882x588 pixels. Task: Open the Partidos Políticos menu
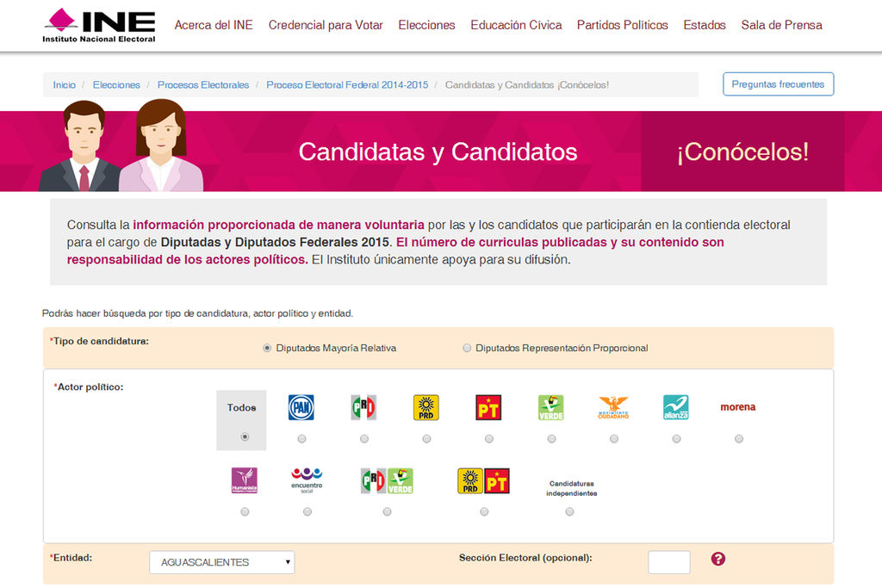622,25
